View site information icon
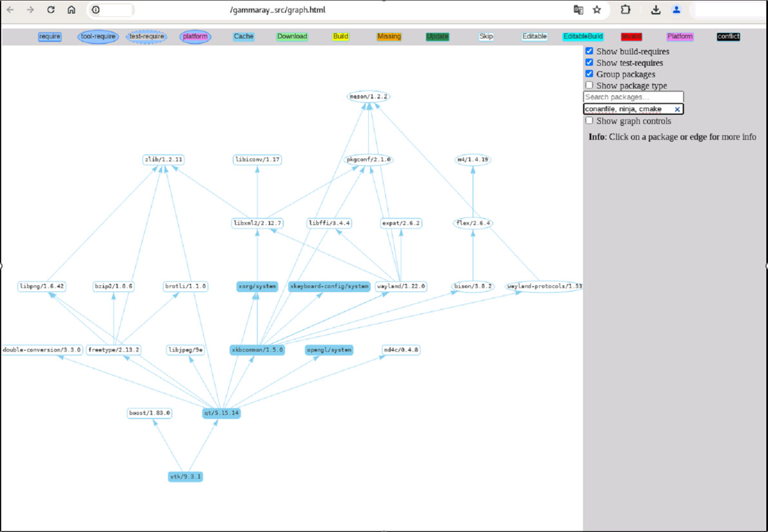The image size is (768, 532). [x=96, y=10]
